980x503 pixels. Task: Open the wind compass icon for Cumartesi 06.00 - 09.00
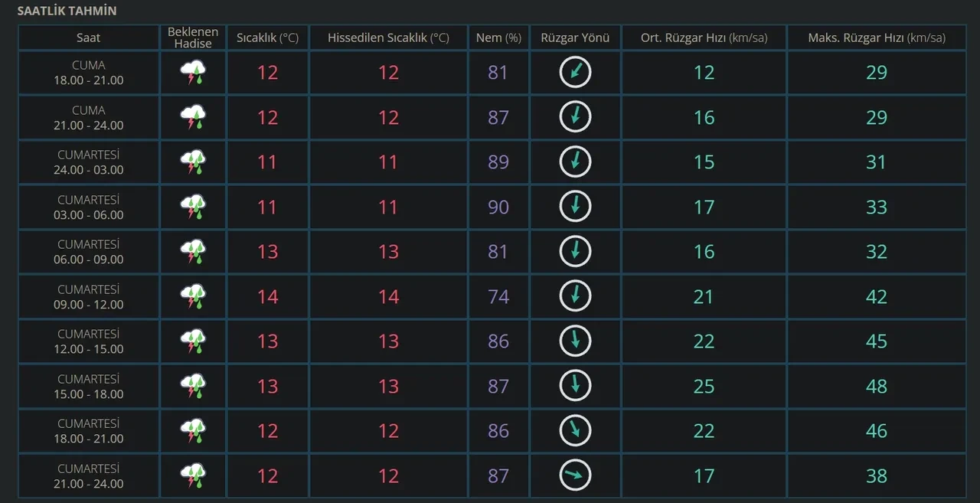(x=575, y=251)
